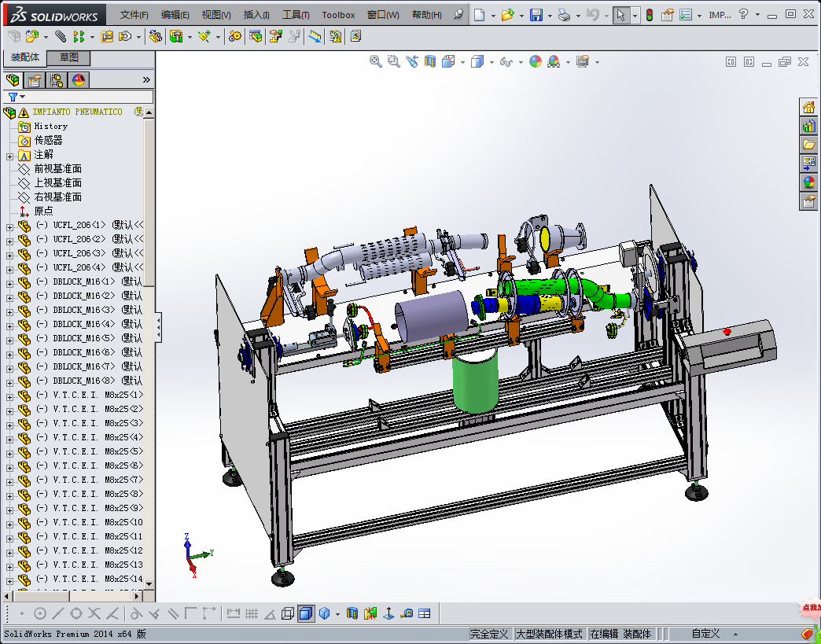Open the Toolbox menu

(338, 15)
